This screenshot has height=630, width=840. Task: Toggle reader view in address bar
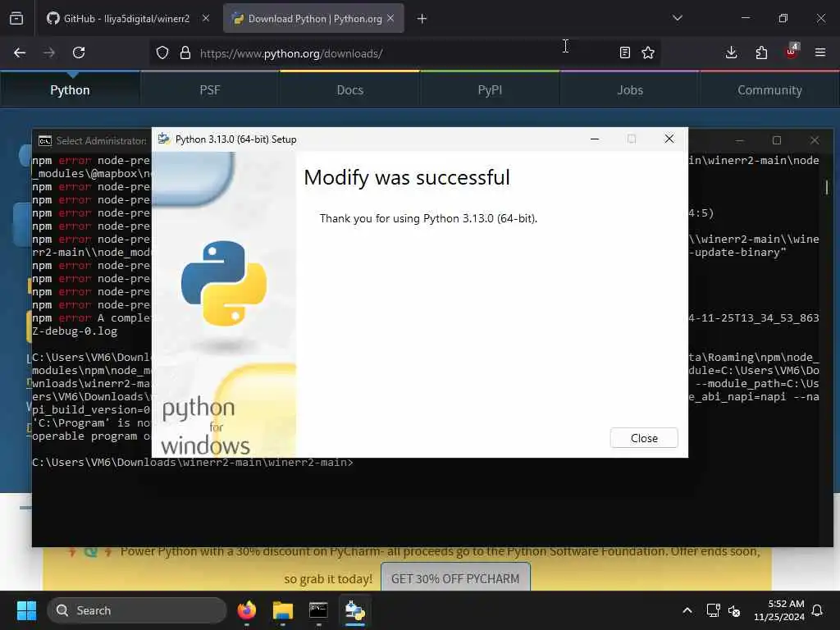[x=624, y=52]
